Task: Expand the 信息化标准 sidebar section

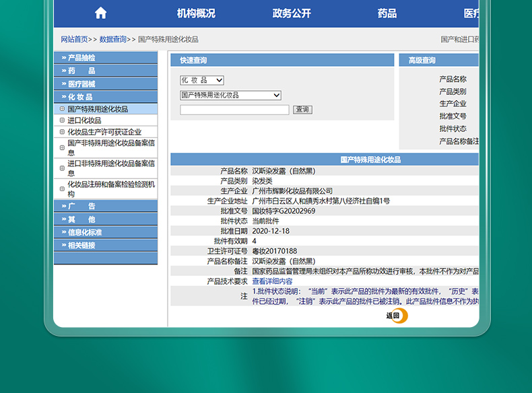Action: pos(106,232)
